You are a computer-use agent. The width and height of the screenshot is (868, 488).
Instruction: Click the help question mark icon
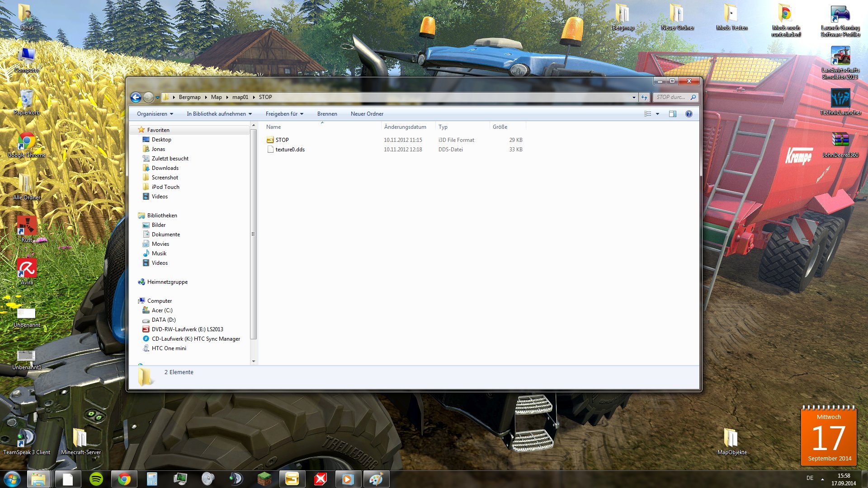pyautogui.click(x=689, y=114)
